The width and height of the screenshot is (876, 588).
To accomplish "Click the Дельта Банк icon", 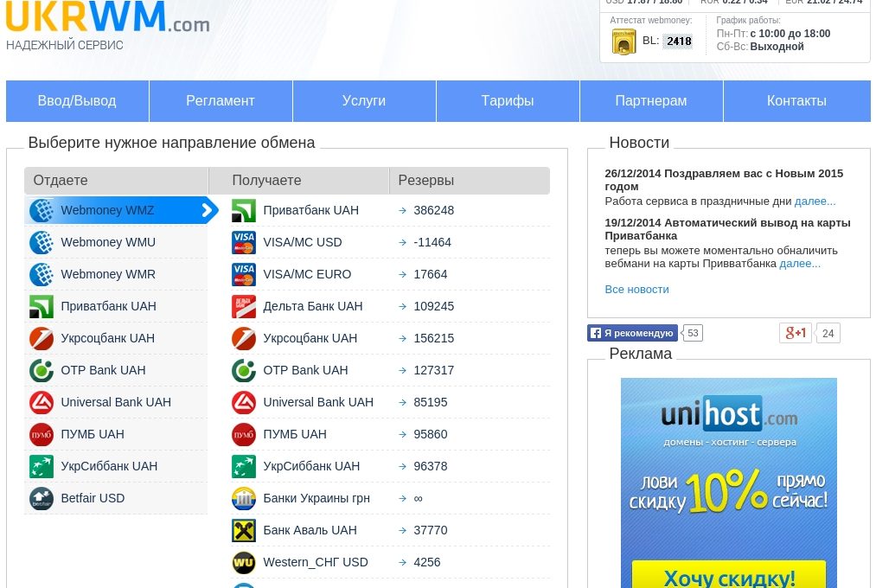I will (x=244, y=306).
